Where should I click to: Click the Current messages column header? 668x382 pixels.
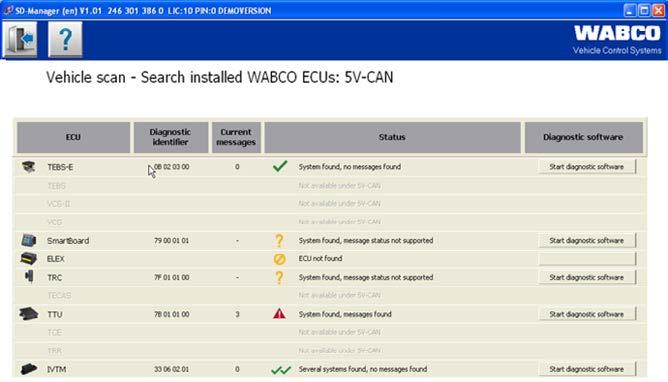click(236, 137)
